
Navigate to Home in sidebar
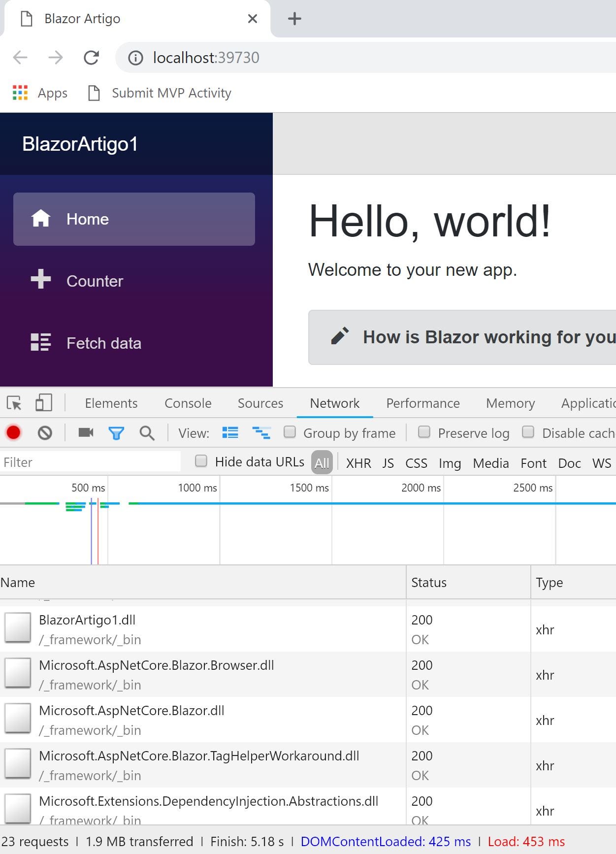[134, 219]
